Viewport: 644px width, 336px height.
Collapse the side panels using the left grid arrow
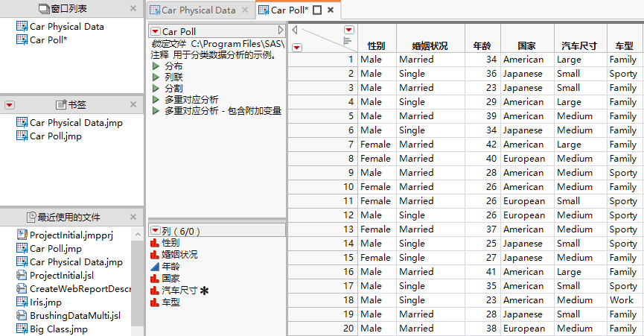click(x=295, y=30)
